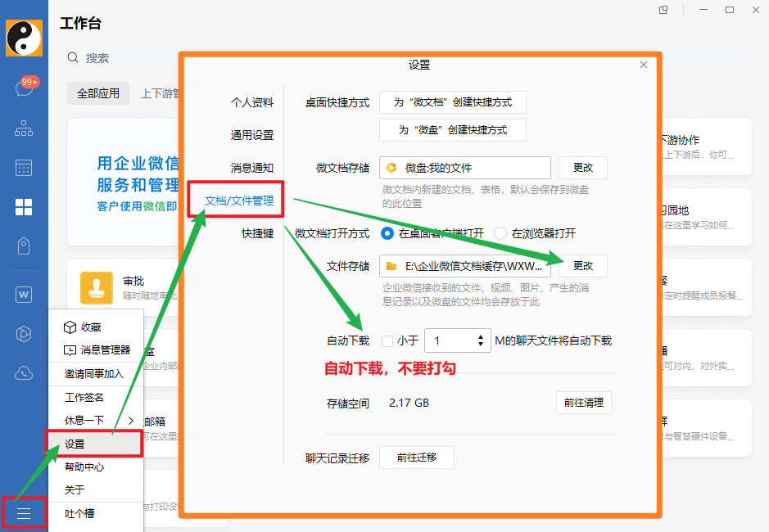Click the 微盘:我的文件 storage field
Viewport: 769px width, 532px height.
click(465, 168)
